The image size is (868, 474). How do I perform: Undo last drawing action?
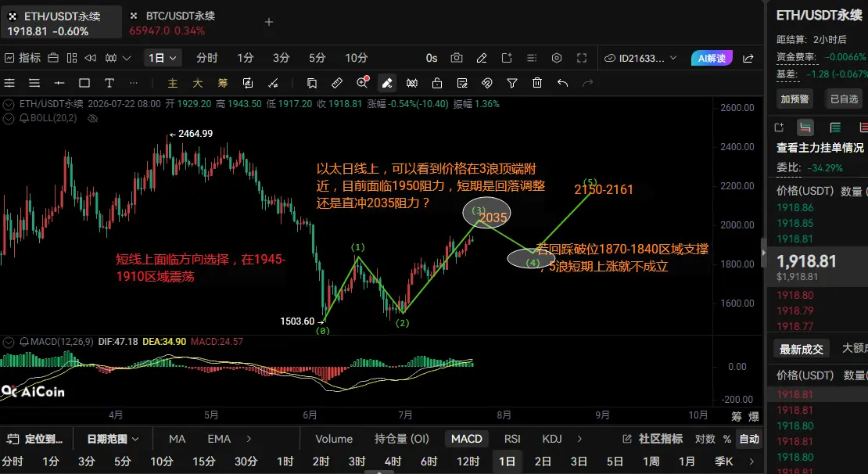(x=562, y=83)
